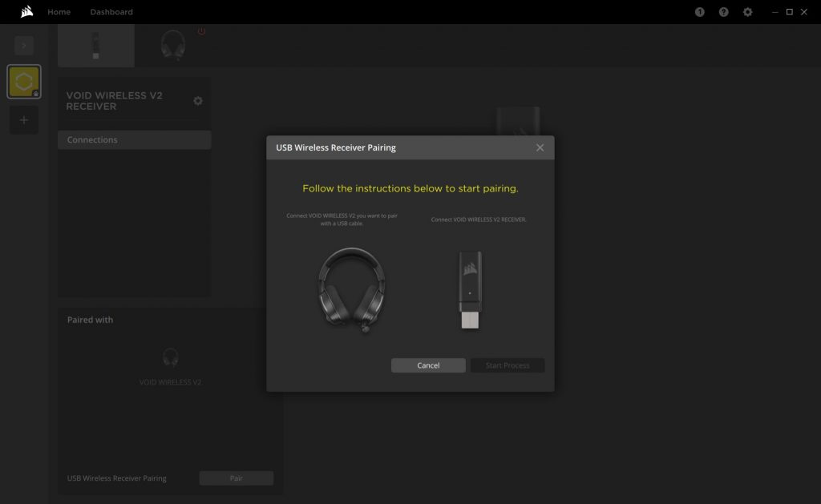The width and height of the screenshot is (821, 504).
Task: Click 'Connect VOID WIRELESS V2 RECEIVER.' instruction text
Action: click(x=479, y=220)
